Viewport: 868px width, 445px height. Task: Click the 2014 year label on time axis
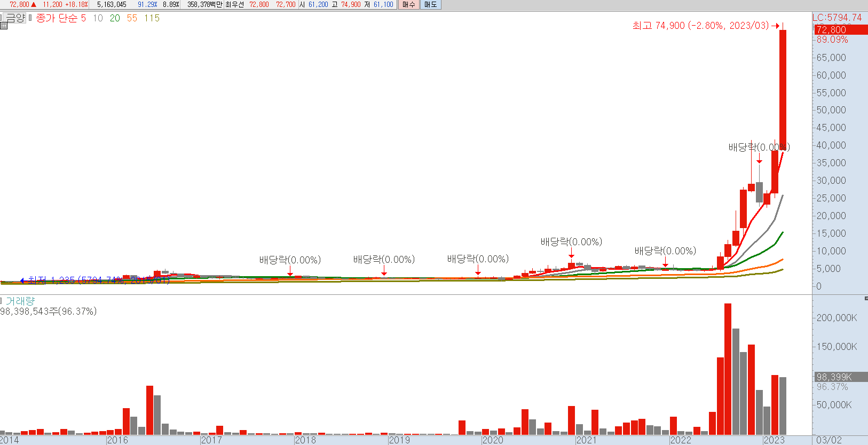(x=9, y=440)
